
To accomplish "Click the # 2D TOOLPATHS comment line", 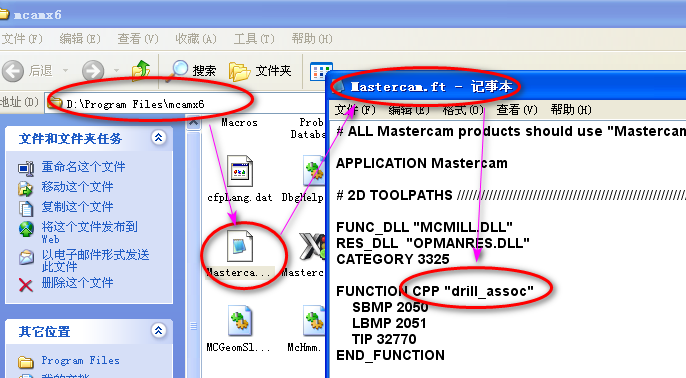I will [511, 195].
